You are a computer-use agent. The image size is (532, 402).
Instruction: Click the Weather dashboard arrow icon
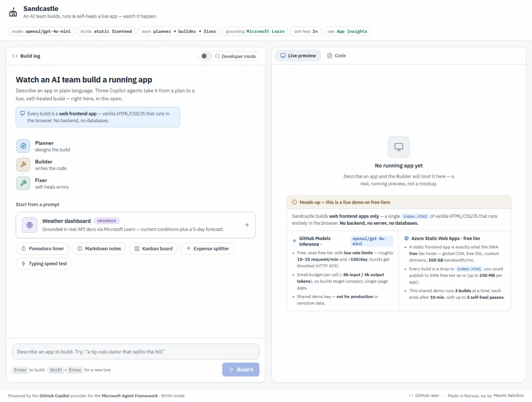coord(246,225)
